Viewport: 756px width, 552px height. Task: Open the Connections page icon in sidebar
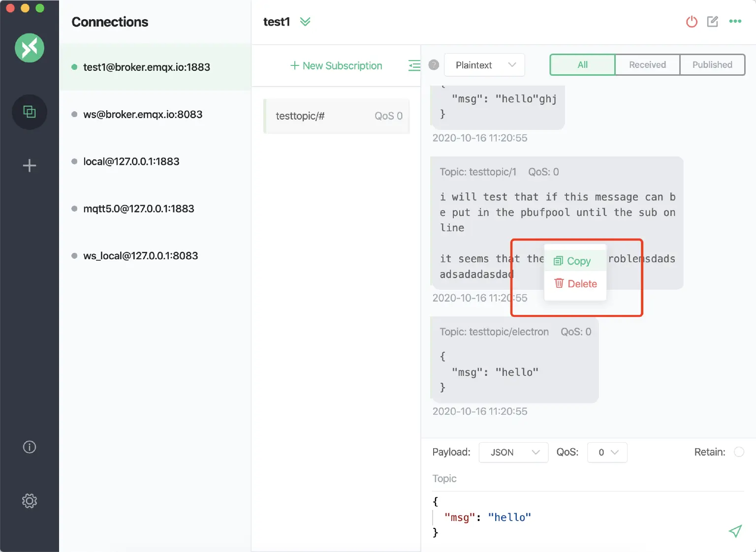(x=30, y=112)
